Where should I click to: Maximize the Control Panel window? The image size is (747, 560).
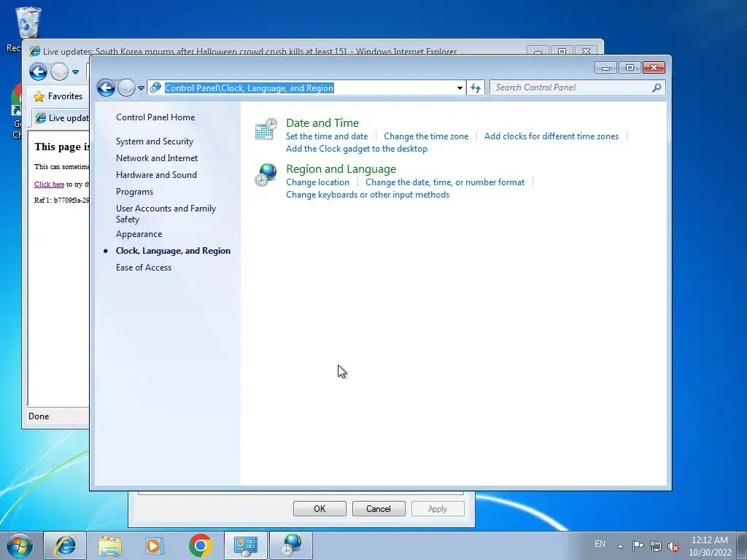(x=630, y=68)
